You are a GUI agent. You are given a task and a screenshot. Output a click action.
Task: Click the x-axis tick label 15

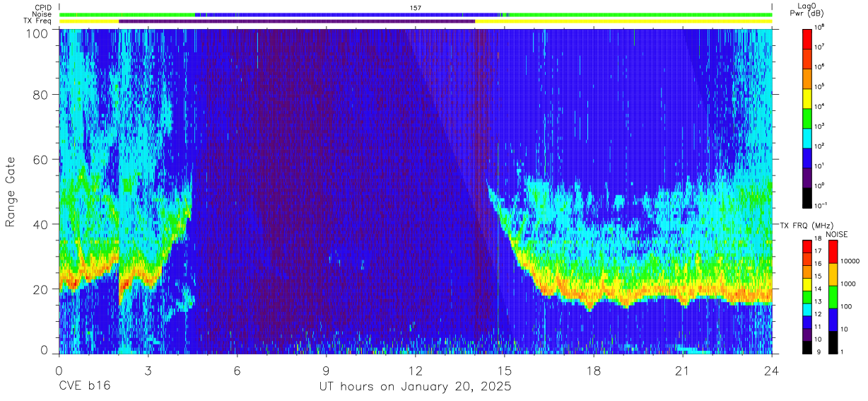[x=505, y=370]
